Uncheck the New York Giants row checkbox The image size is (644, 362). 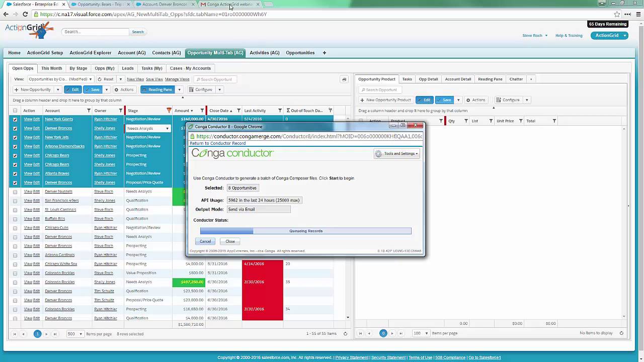pyautogui.click(x=15, y=120)
